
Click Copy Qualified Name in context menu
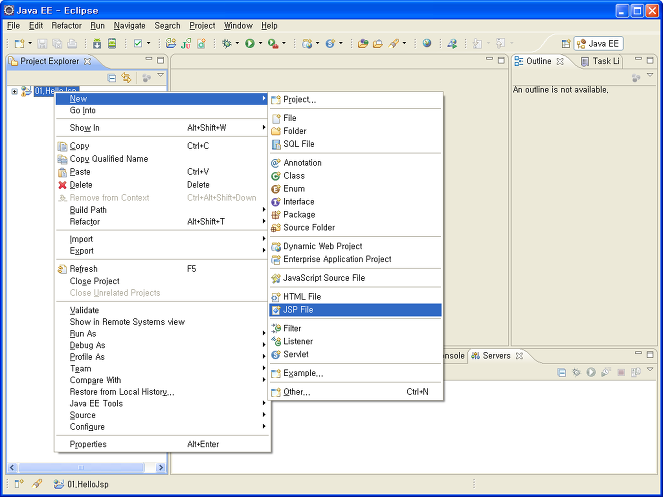click(162, 159)
